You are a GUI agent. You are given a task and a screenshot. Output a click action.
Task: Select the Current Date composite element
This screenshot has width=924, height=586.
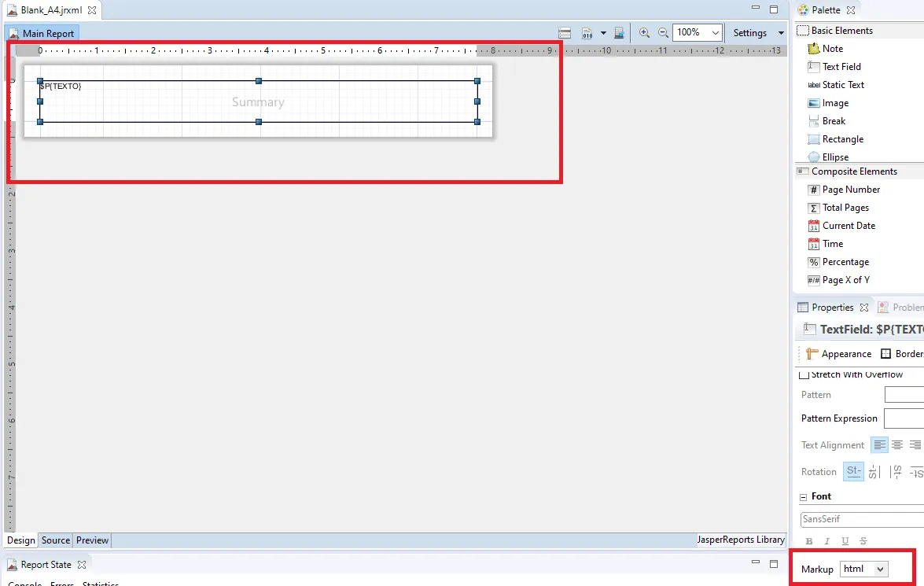[x=841, y=226]
